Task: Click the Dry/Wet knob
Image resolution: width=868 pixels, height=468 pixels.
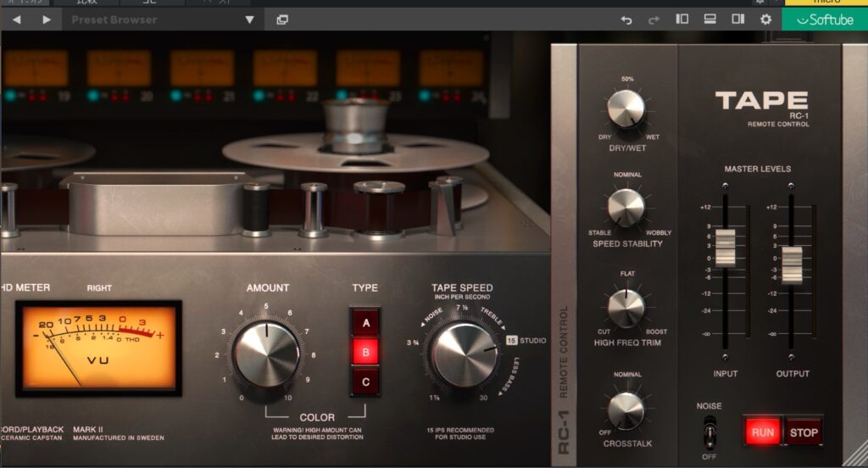Action: (626, 109)
